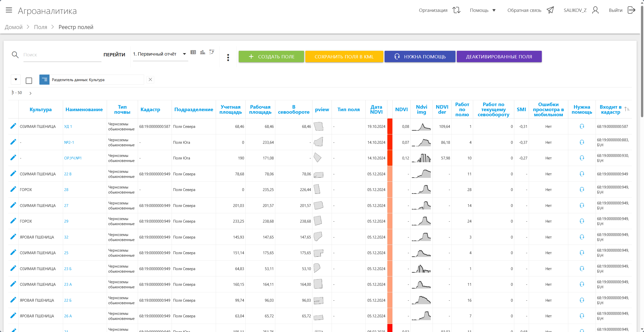Toggle the blue data separator icon
The height and width of the screenshot is (332, 644).
pyautogui.click(x=44, y=80)
